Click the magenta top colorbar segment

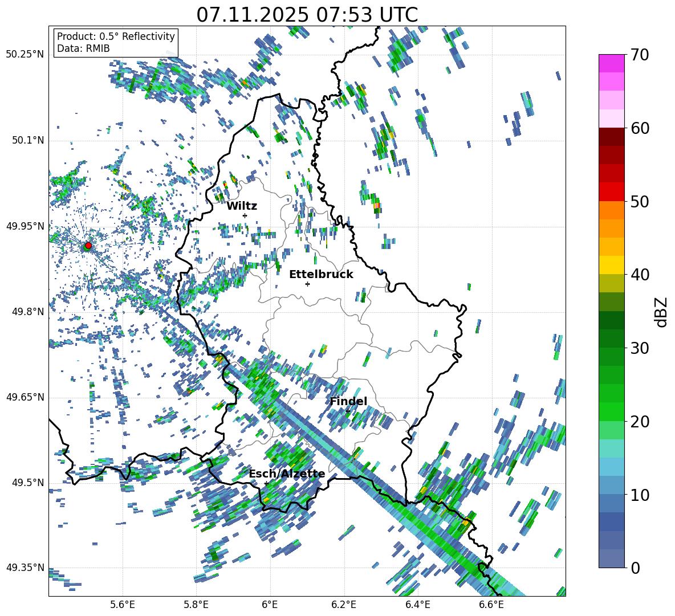click(611, 63)
